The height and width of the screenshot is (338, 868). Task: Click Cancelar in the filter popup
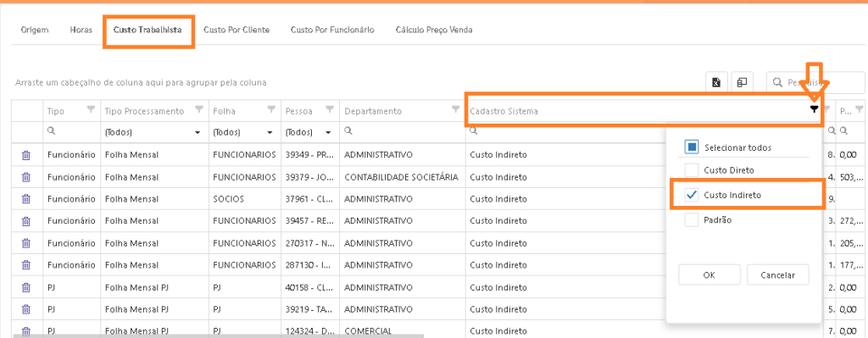(x=777, y=275)
